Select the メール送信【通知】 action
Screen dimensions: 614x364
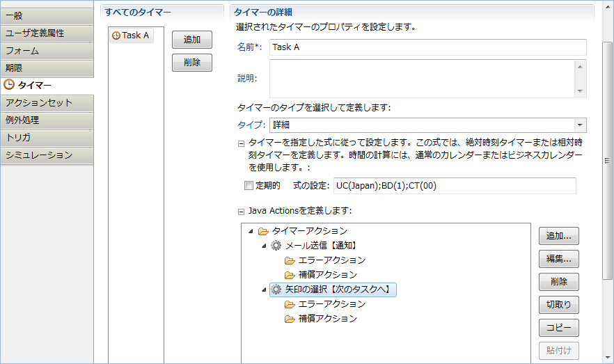point(322,246)
